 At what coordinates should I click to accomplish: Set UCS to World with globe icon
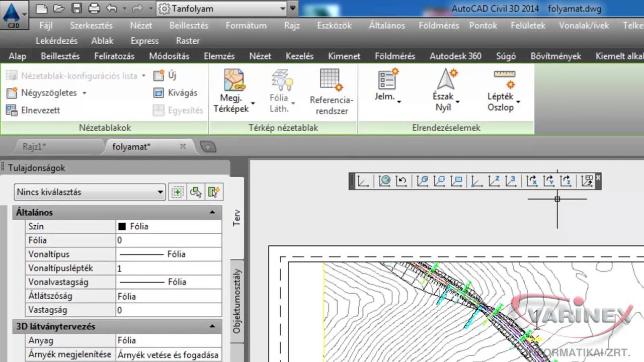point(384,181)
